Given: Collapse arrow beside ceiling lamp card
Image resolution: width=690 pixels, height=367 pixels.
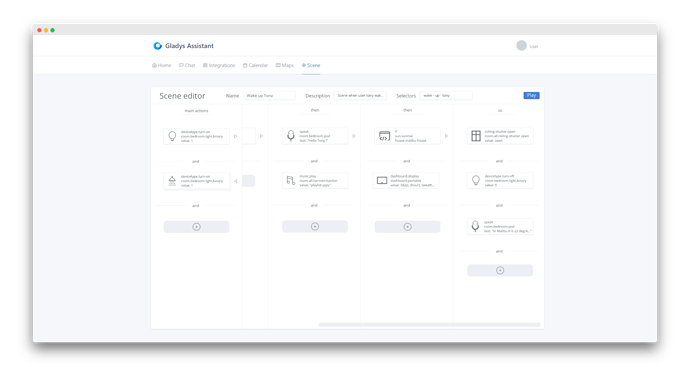Looking at the screenshot, I should [235, 181].
